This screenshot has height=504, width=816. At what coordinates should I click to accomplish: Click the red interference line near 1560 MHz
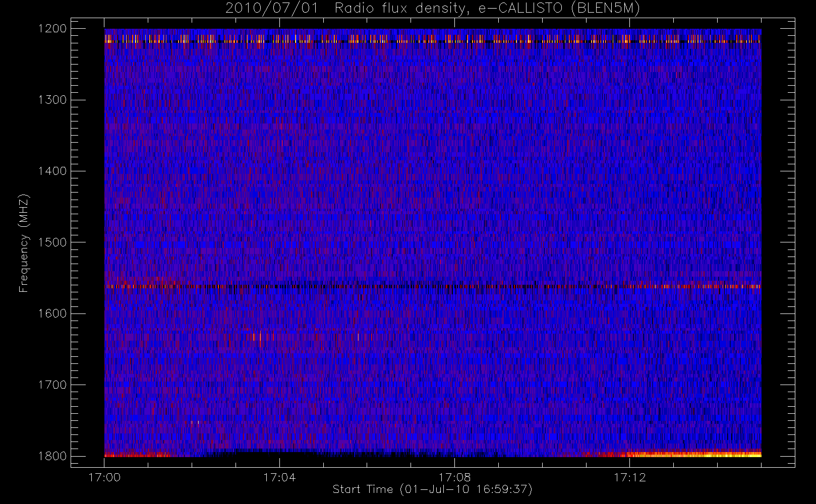tap(433, 286)
